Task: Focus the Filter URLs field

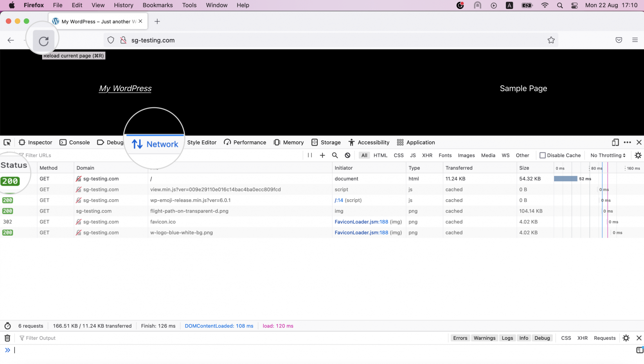Action: (x=160, y=155)
